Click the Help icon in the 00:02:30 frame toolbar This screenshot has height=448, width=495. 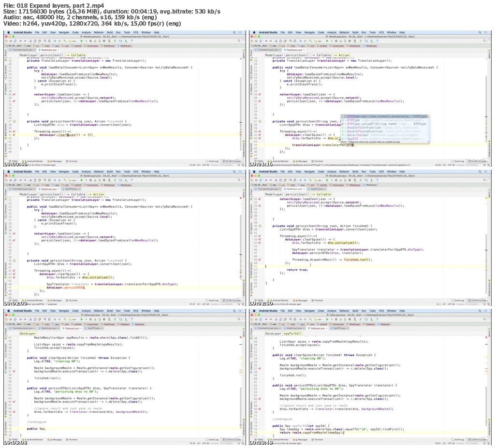click(377, 180)
